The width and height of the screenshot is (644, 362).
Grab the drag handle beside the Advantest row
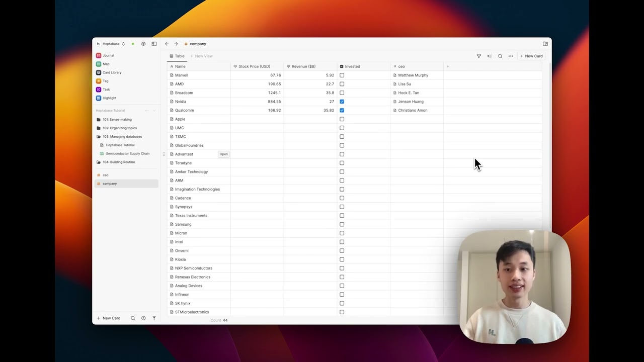tap(164, 154)
